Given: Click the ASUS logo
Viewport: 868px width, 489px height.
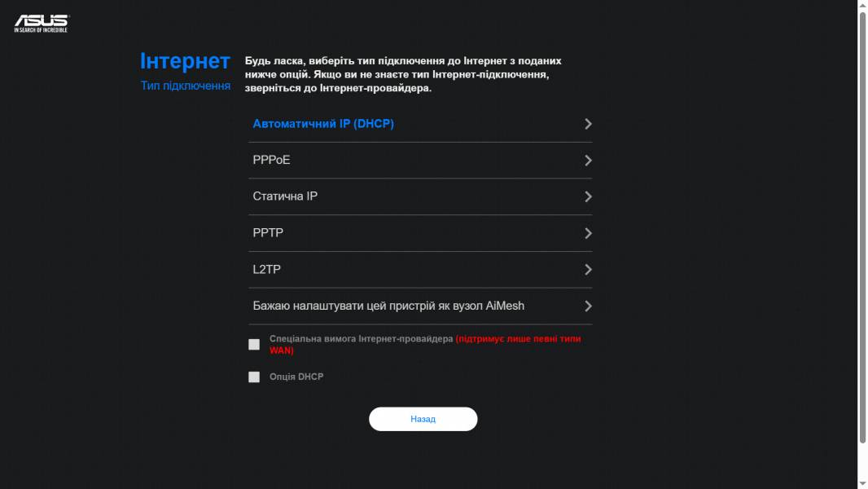Looking at the screenshot, I should 42,24.
